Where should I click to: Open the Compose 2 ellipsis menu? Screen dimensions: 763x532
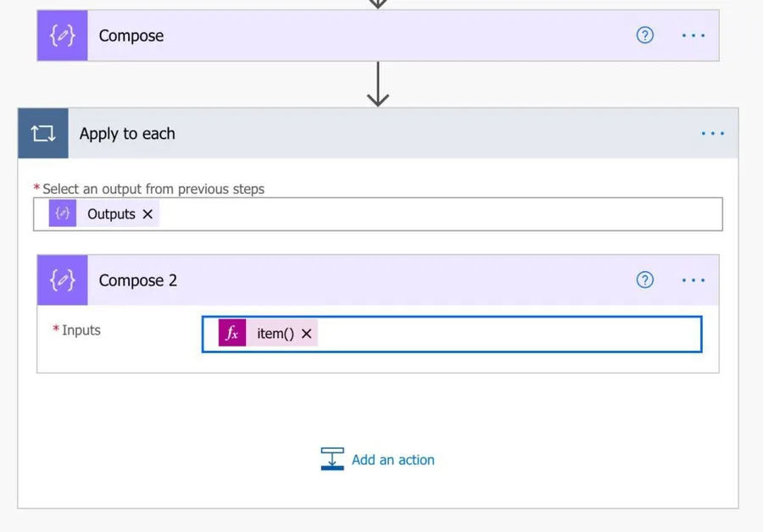(x=693, y=280)
